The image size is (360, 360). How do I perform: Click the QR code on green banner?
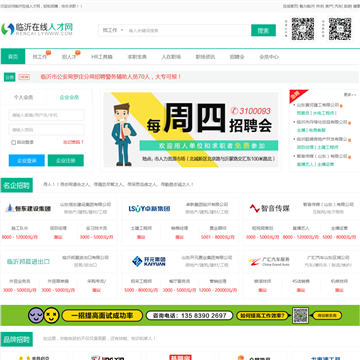pyautogui.click(x=300, y=315)
